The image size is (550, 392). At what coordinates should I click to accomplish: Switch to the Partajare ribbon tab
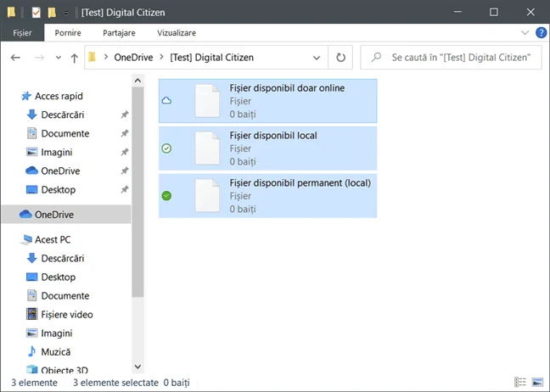coord(119,32)
